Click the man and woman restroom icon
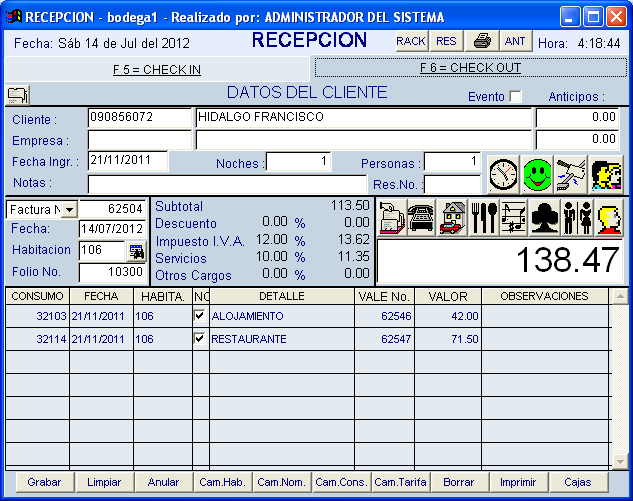 (577, 217)
